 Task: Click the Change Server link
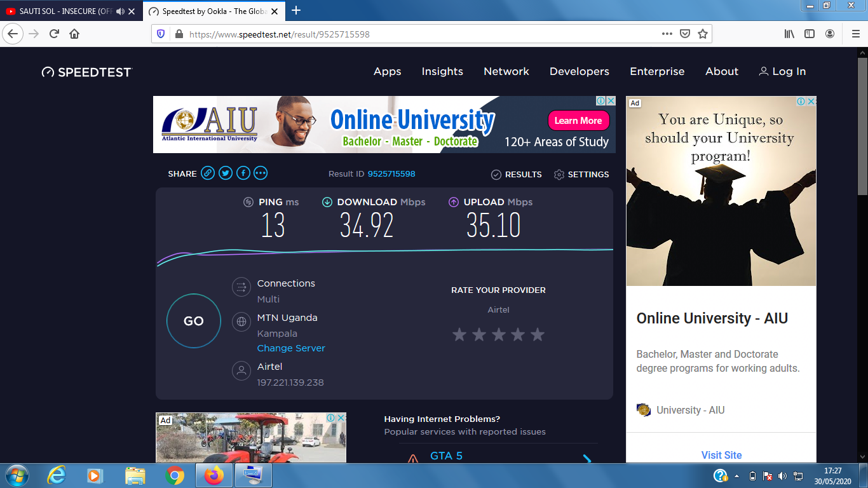(291, 348)
